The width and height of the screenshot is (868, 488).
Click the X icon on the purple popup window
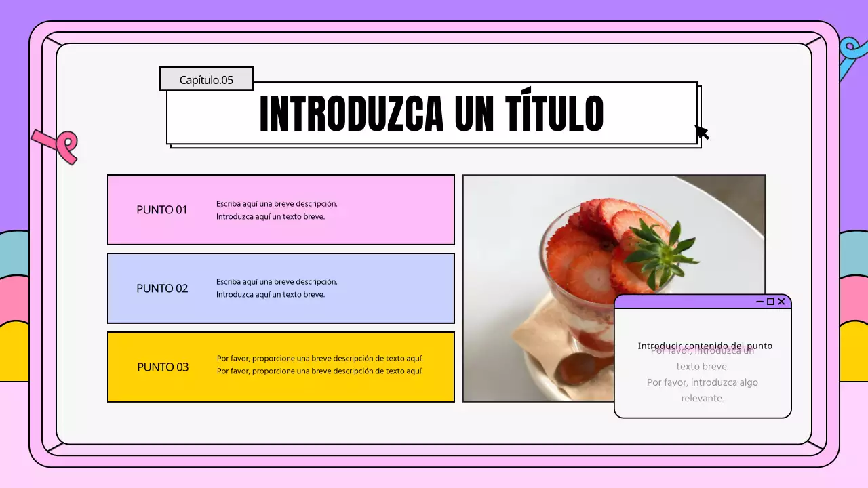pyautogui.click(x=781, y=302)
